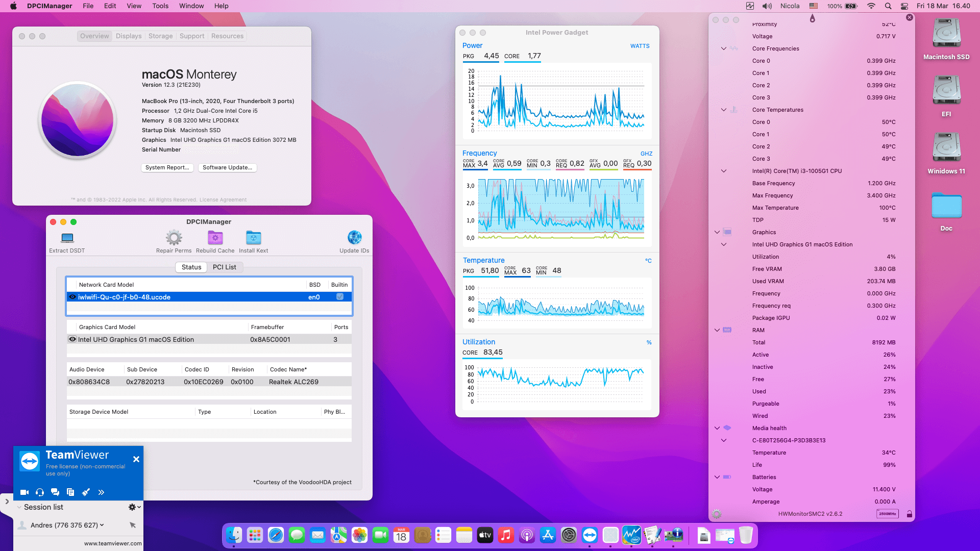Toggle eye icon on iwlwifi network row
The image size is (980, 551).
[x=72, y=297]
